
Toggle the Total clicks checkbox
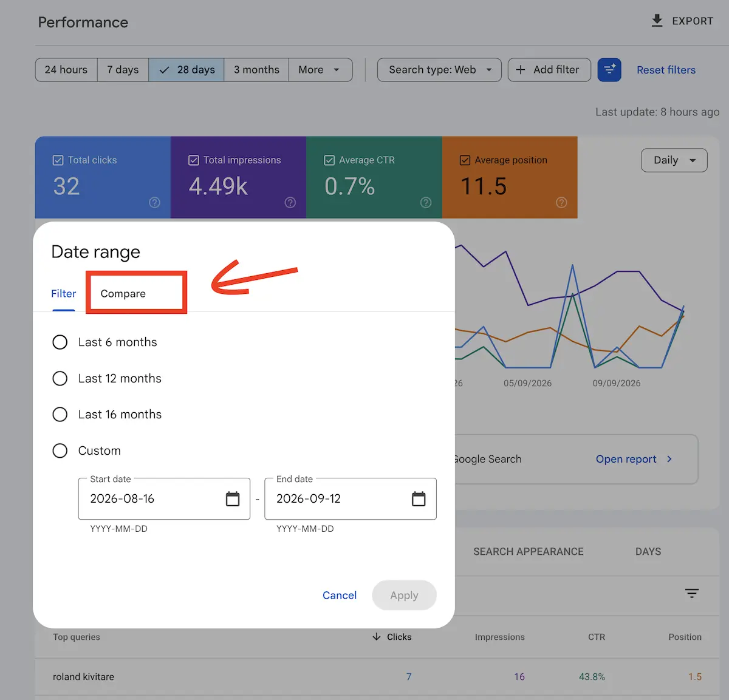tap(58, 160)
